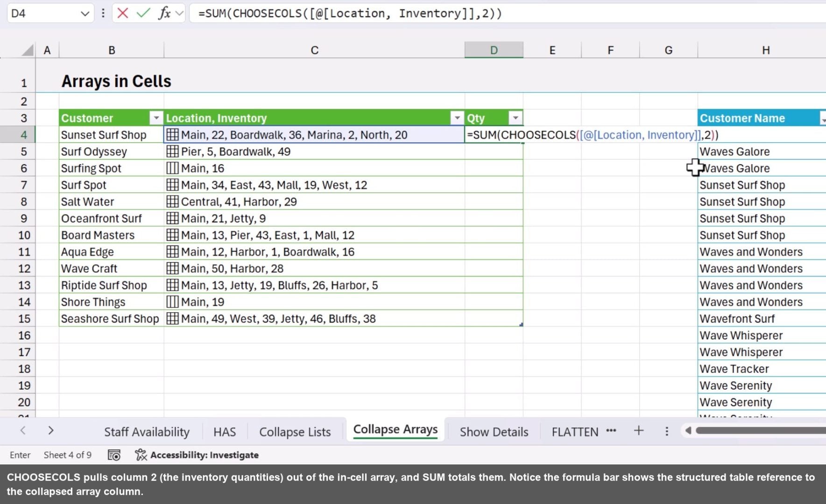This screenshot has width=826, height=504.
Task: Click the horizontal scrollbar thumb
Action: pyautogui.click(x=761, y=430)
